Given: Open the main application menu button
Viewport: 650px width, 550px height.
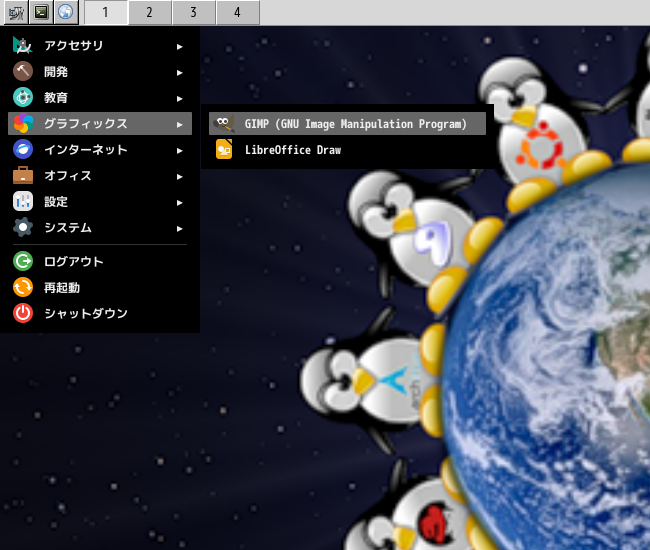Looking at the screenshot, I should coord(16,12).
